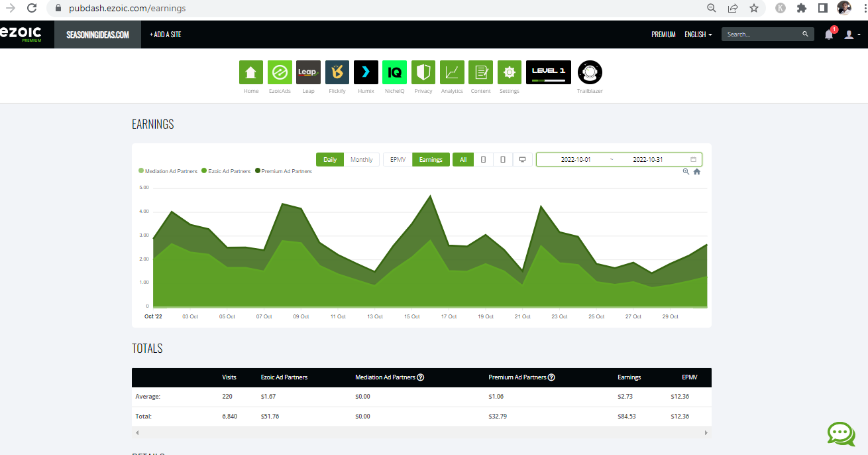Click the Premium Ad Partners help icon
Screen dimensions: 868x455
[552, 377]
